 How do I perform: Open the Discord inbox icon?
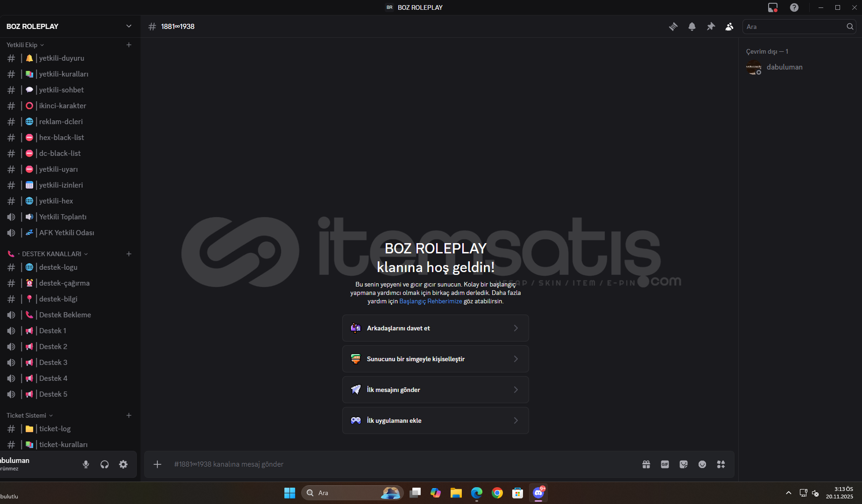(x=773, y=7)
